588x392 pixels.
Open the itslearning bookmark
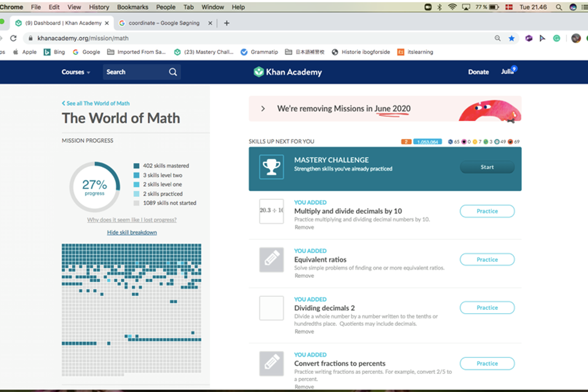click(x=415, y=52)
